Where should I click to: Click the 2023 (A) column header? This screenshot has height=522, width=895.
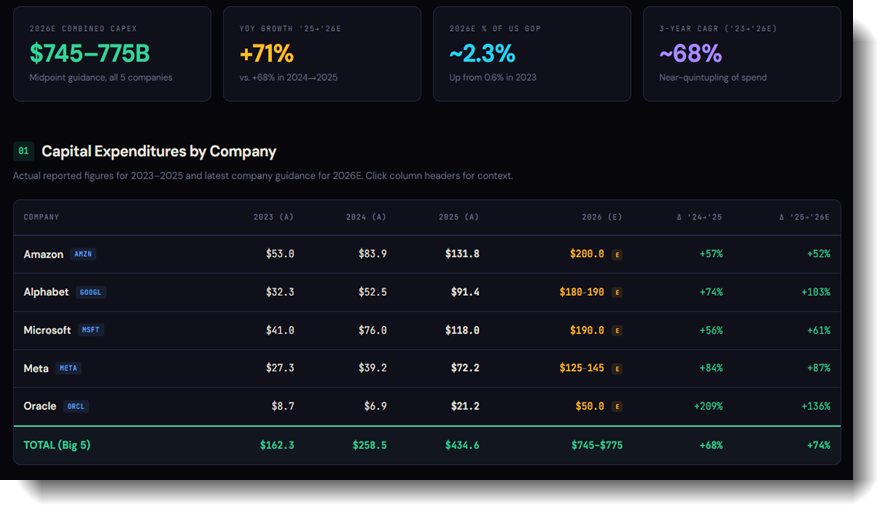[273, 217]
